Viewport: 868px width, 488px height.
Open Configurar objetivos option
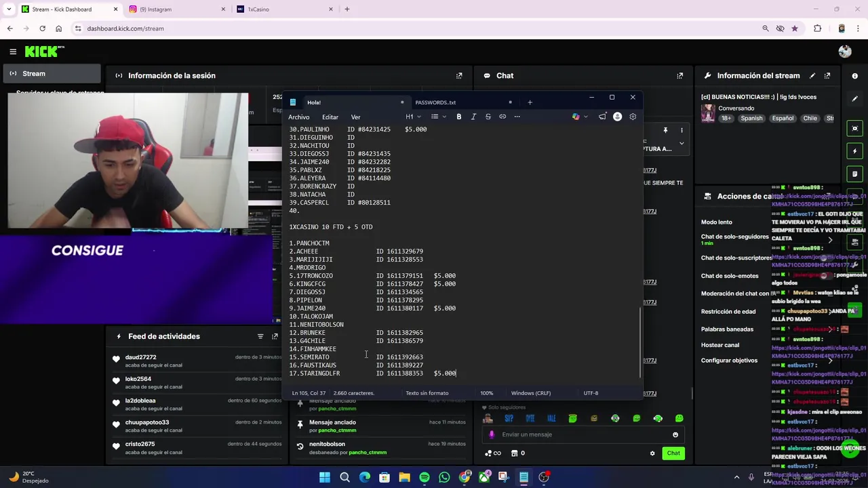point(729,361)
